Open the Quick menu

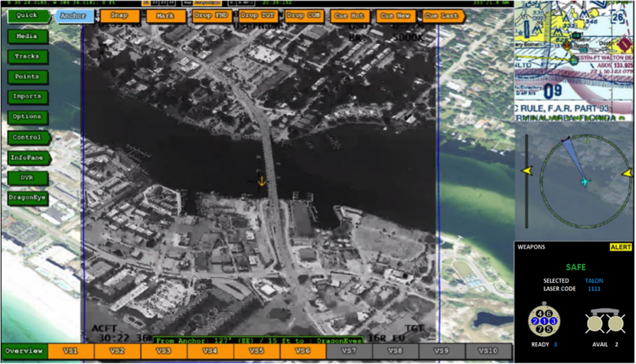(27, 16)
